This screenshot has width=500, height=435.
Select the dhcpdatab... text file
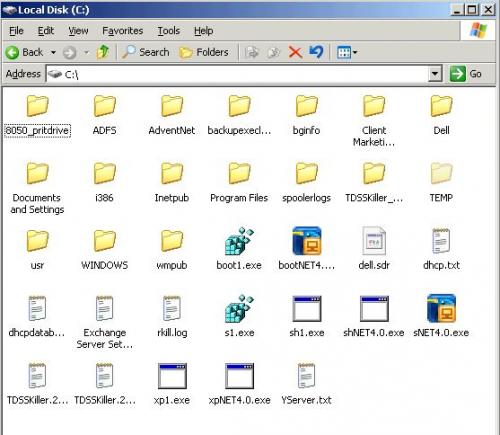coord(37,316)
